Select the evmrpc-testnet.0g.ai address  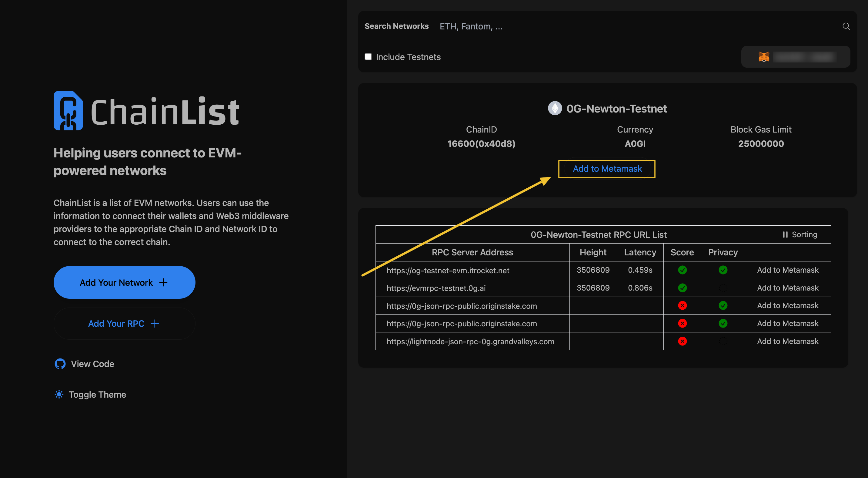point(436,288)
